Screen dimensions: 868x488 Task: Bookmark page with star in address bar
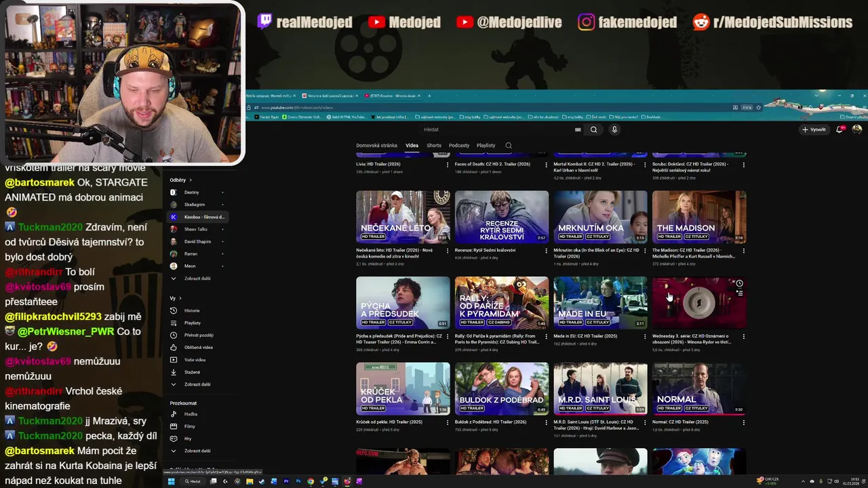758,107
